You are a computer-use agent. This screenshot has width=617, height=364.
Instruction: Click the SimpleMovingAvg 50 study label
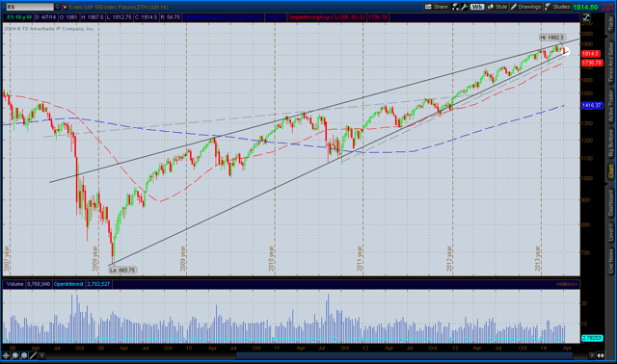327,17
